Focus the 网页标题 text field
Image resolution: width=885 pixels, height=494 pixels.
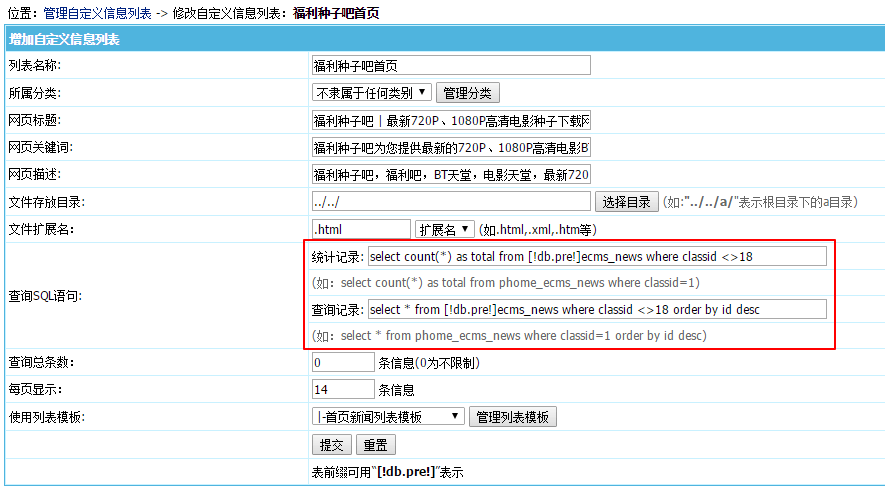[451, 120]
